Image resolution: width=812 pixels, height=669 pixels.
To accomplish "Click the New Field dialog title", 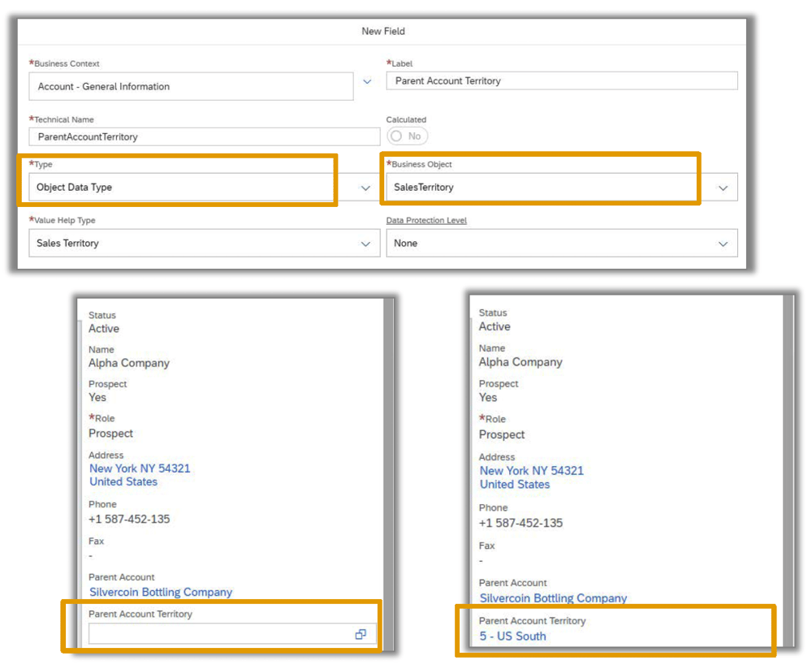I will tap(383, 31).
